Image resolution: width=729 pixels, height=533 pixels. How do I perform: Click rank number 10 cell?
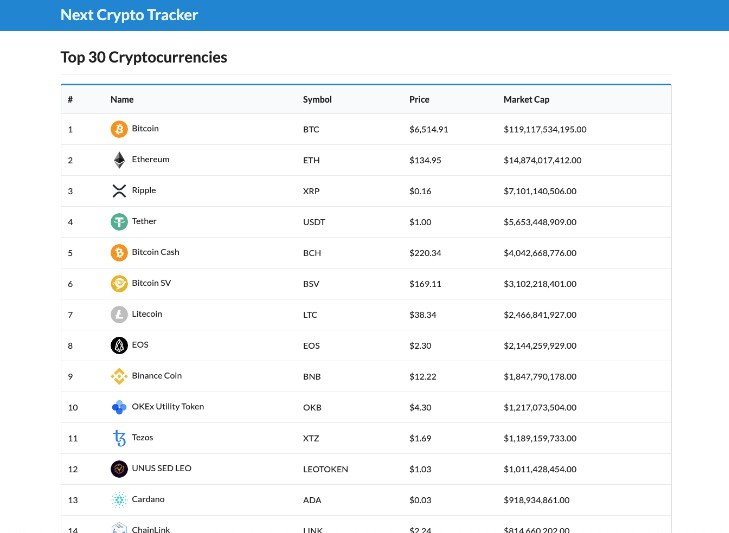pos(73,407)
